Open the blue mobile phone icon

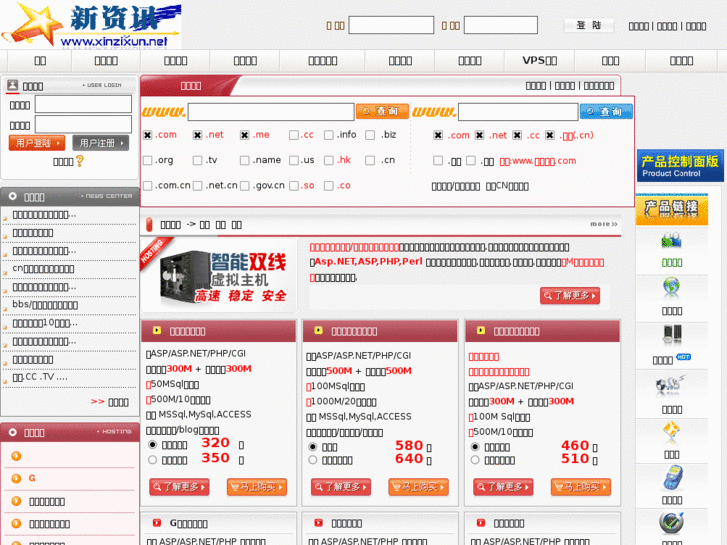point(672,478)
